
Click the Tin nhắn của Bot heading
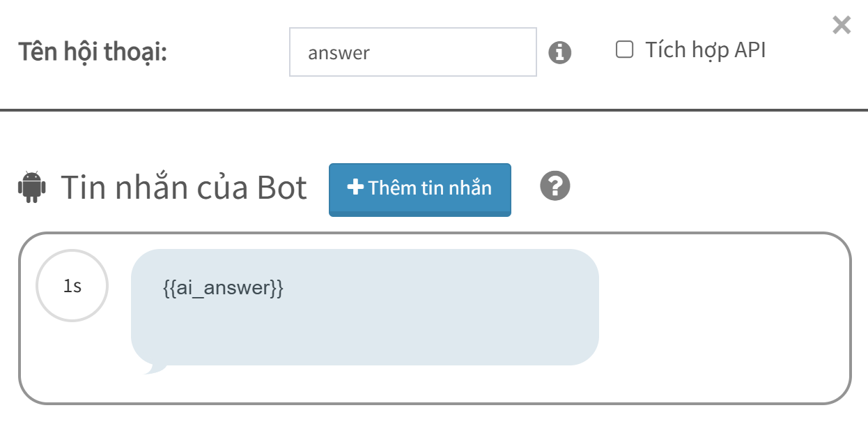coord(184,187)
